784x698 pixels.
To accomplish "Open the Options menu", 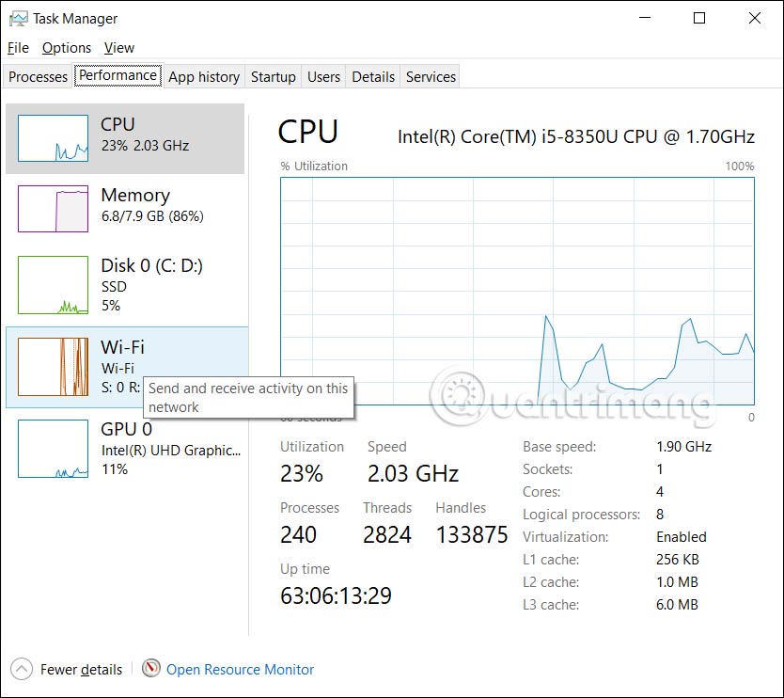I will (x=67, y=48).
